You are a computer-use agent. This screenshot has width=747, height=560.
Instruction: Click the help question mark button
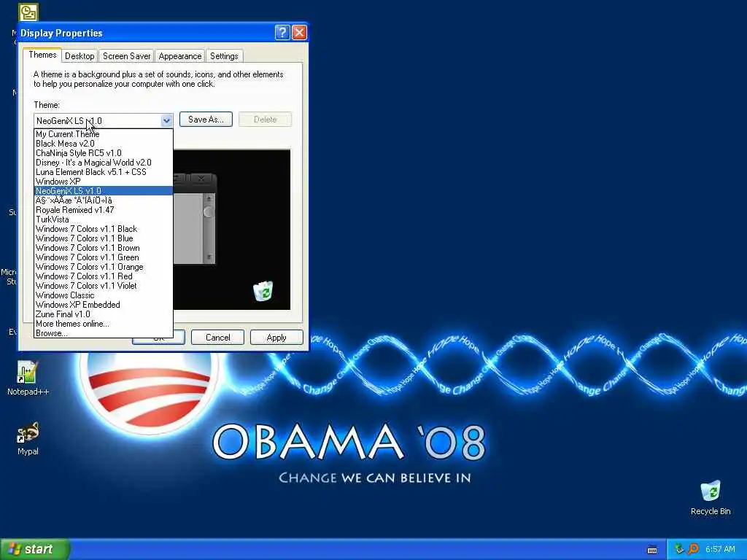282,32
